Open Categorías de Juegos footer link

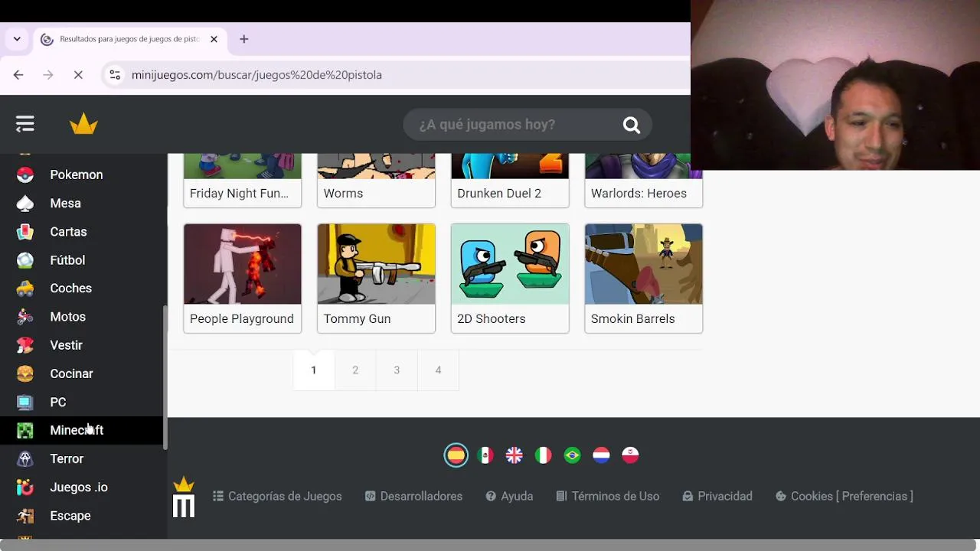point(277,497)
